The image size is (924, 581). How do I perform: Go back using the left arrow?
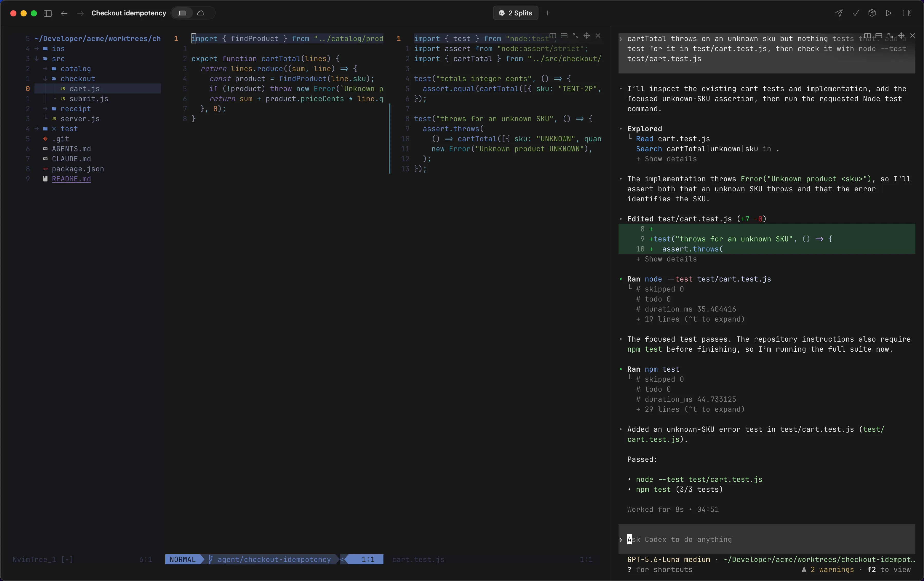coord(64,13)
